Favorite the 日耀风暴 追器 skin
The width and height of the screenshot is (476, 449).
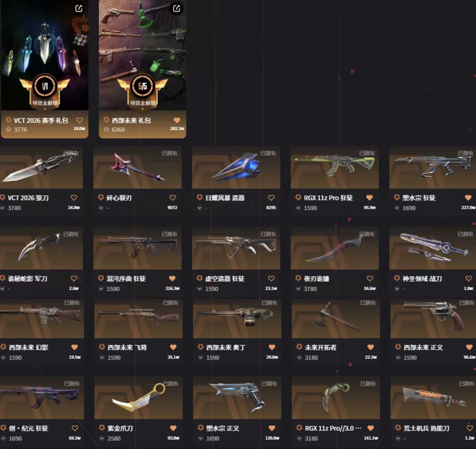click(x=271, y=198)
